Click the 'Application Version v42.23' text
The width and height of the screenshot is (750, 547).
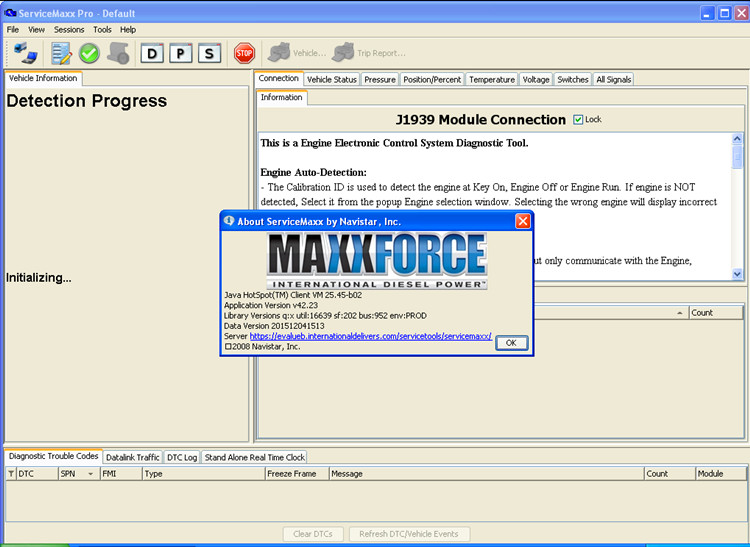pos(271,305)
